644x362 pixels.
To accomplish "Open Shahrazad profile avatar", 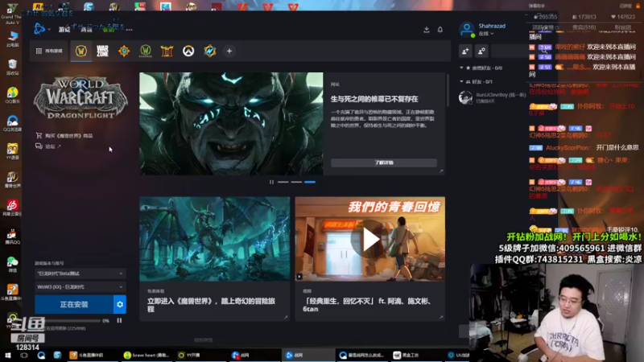I will [467, 29].
